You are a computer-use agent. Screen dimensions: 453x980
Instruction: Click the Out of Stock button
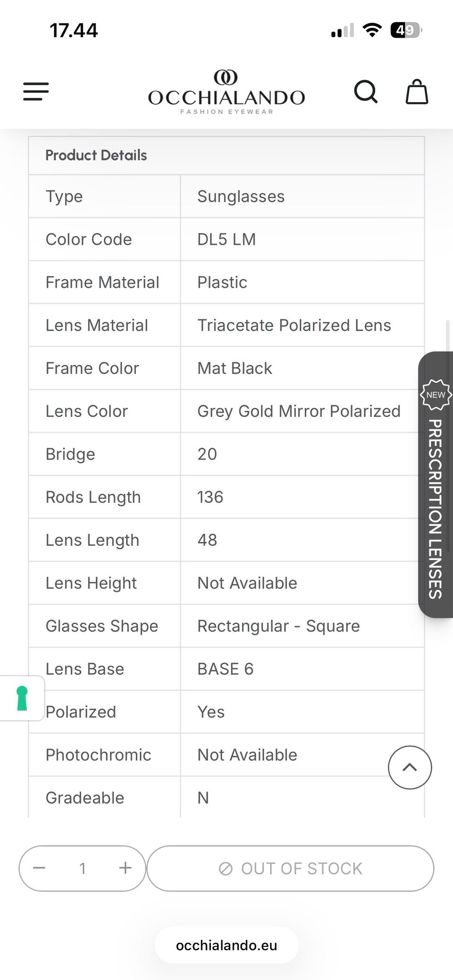290,868
